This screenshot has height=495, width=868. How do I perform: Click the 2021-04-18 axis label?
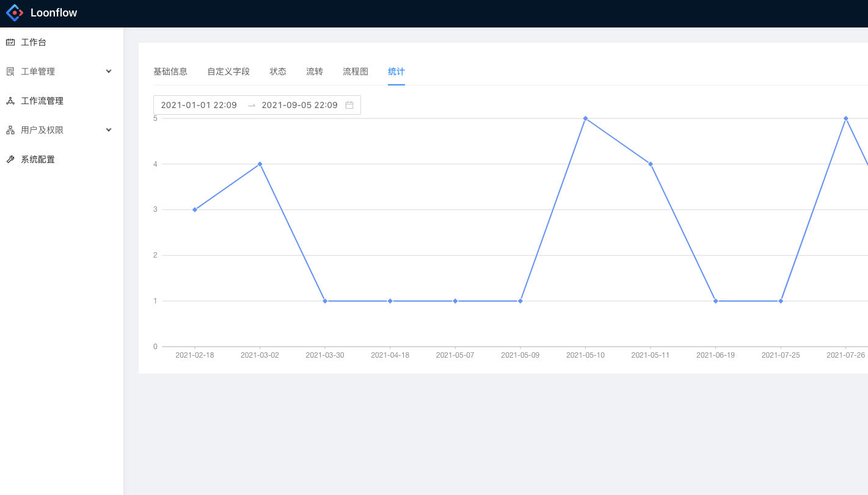click(x=390, y=355)
